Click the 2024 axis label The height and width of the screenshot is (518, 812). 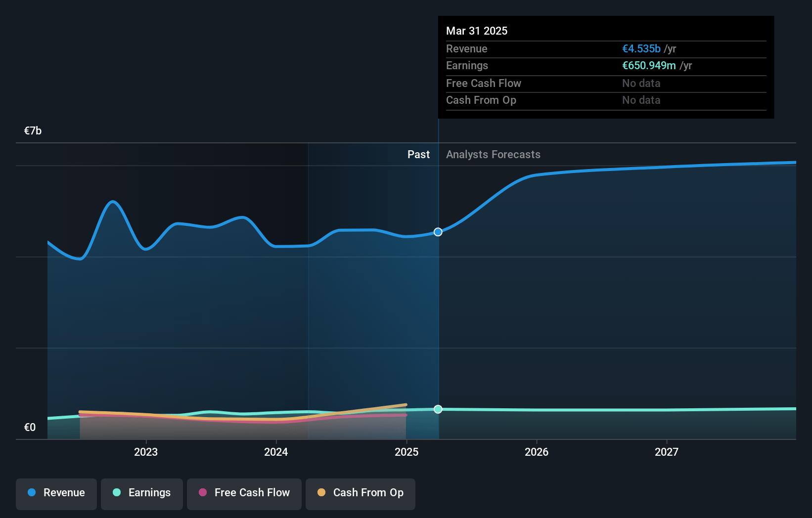(x=276, y=452)
